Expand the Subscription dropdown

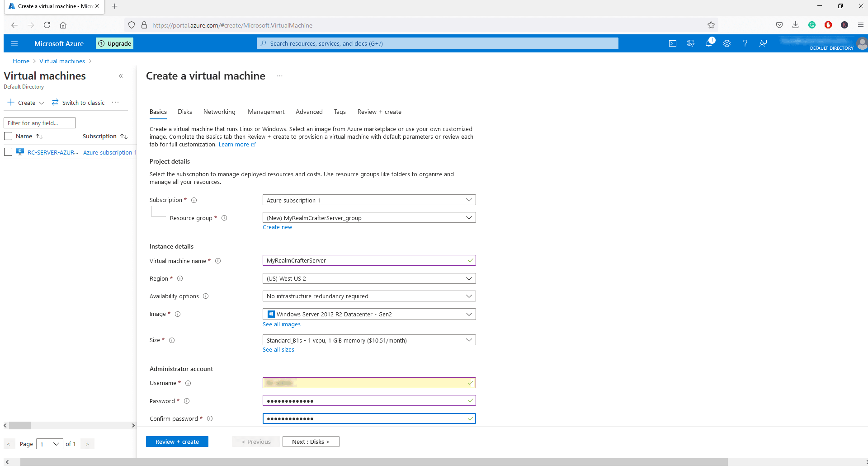[x=369, y=200]
